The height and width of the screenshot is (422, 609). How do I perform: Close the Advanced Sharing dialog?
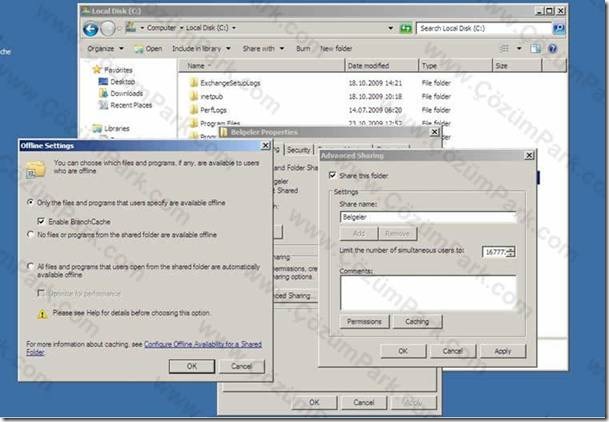(x=529, y=155)
